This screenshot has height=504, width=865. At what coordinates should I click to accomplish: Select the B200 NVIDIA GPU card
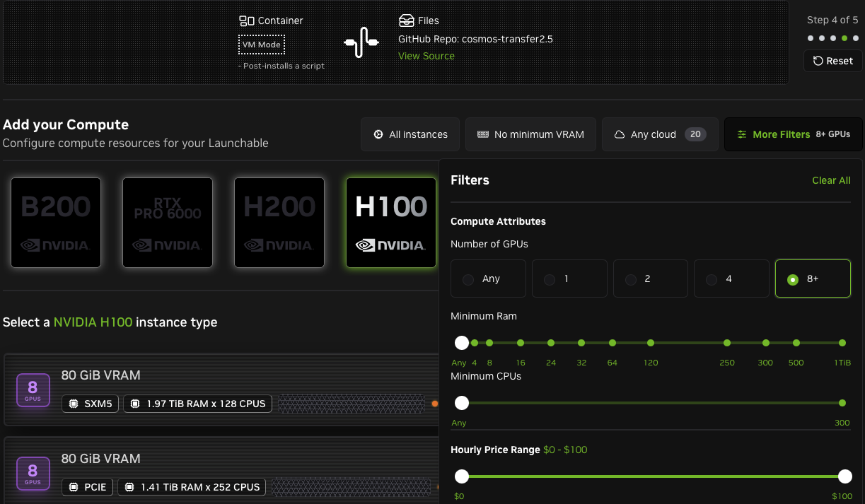point(56,223)
